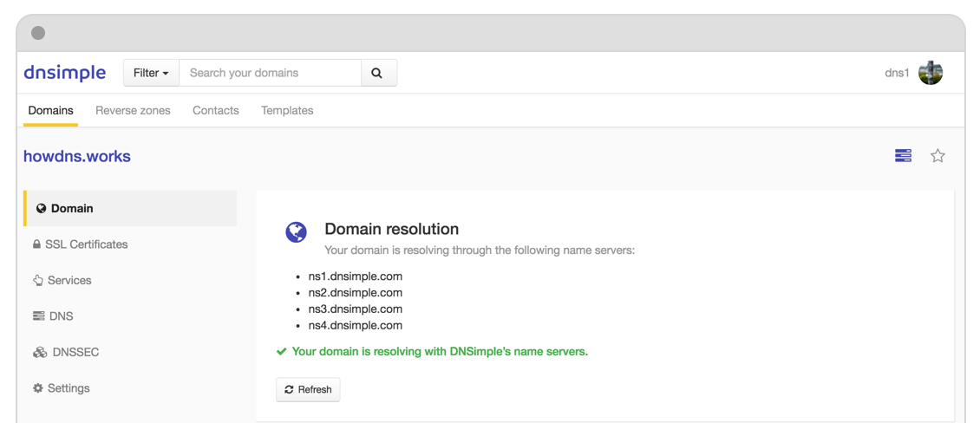Click the magnifying glass search button
Screen dimensions: 980x423
pyautogui.click(x=379, y=73)
